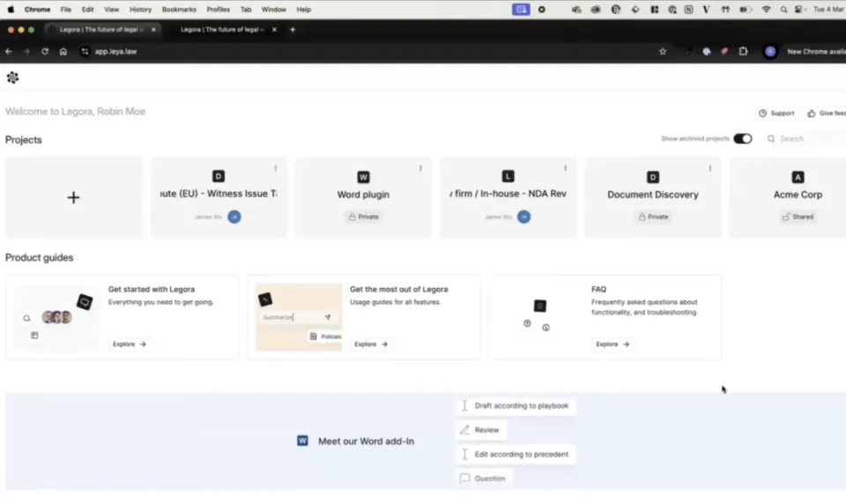The width and height of the screenshot is (846, 504).
Task: Click the plus icon to create project
Action: coord(74,197)
